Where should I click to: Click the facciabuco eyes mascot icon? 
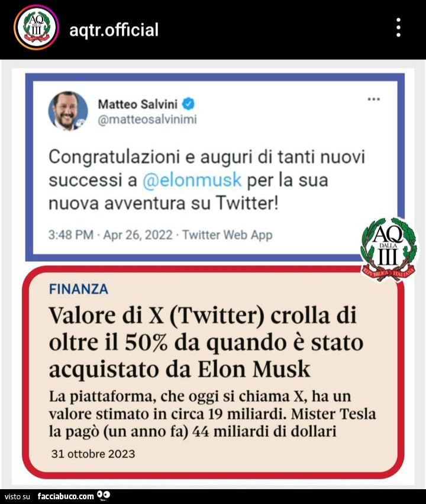(x=104, y=495)
